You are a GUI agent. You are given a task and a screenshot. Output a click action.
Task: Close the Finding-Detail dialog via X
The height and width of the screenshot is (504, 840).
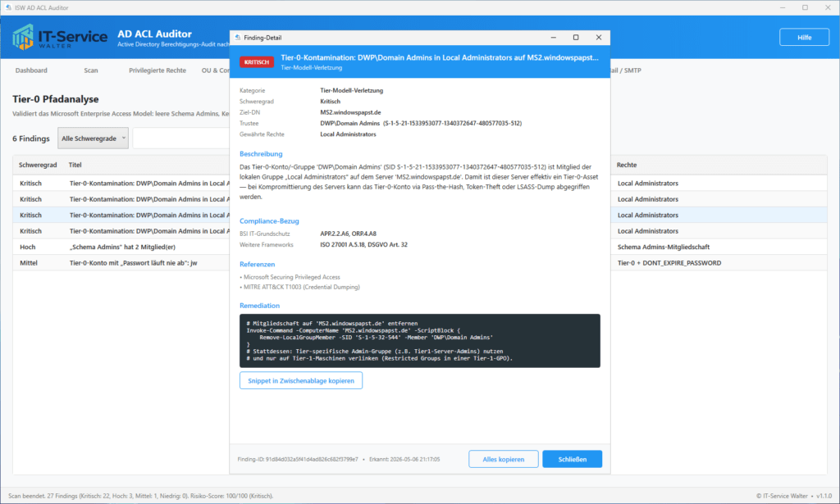coord(598,38)
